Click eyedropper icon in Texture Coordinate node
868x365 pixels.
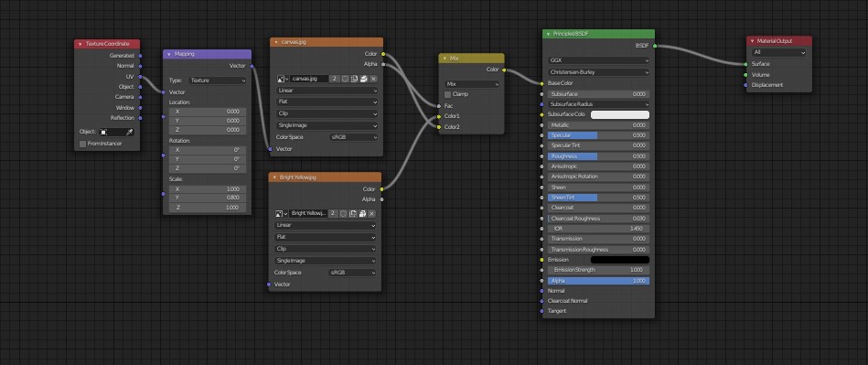(x=130, y=133)
